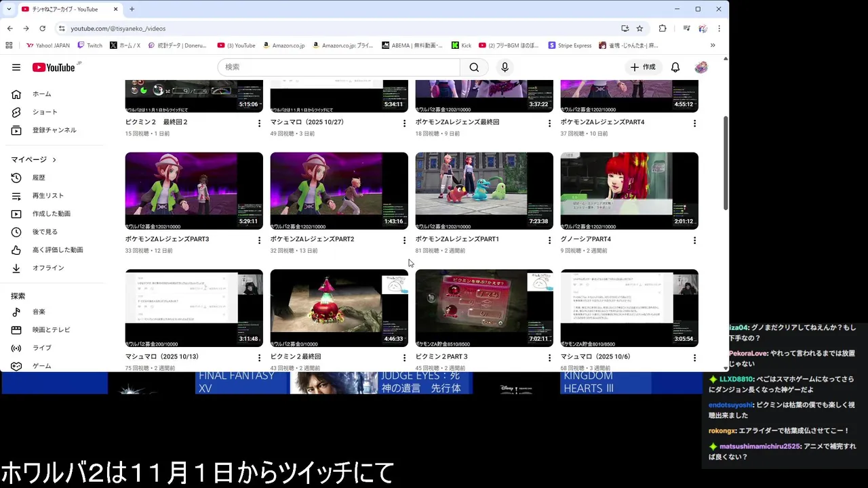Open the YouTube hamburger guide menu

(16, 67)
